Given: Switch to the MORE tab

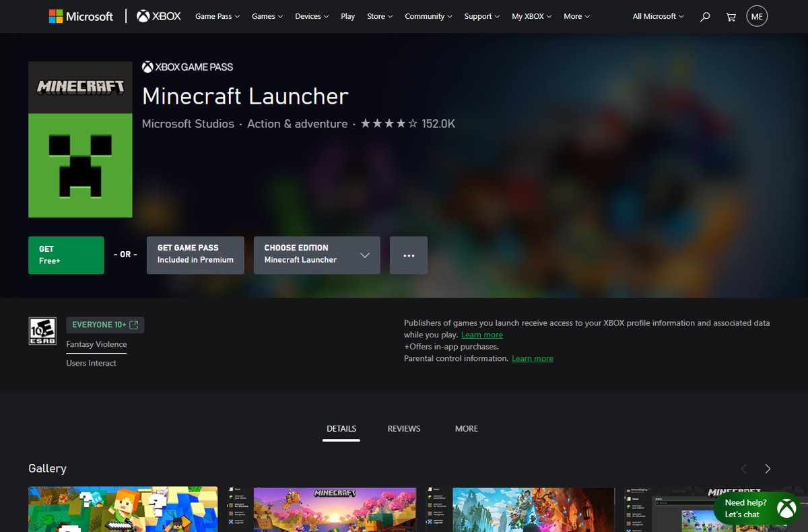Looking at the screenshot, I should coord(467,429).
